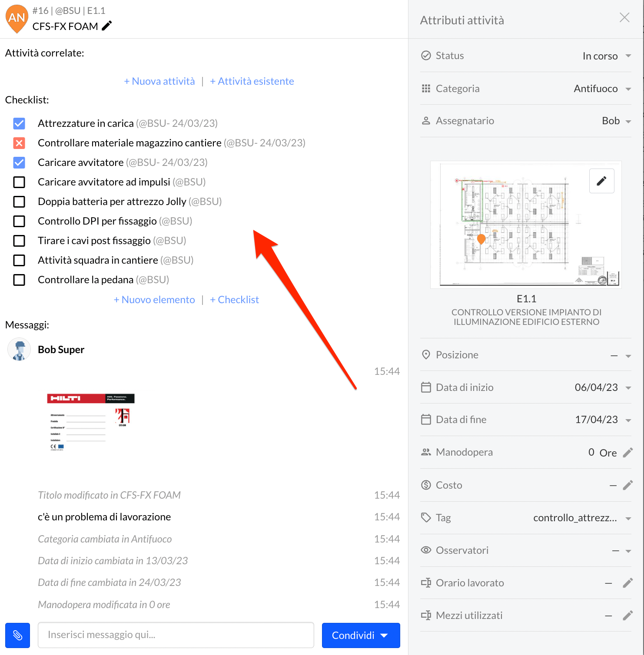Uncheck Attrezzature in carica checkbox

click(x=19, y=123)
